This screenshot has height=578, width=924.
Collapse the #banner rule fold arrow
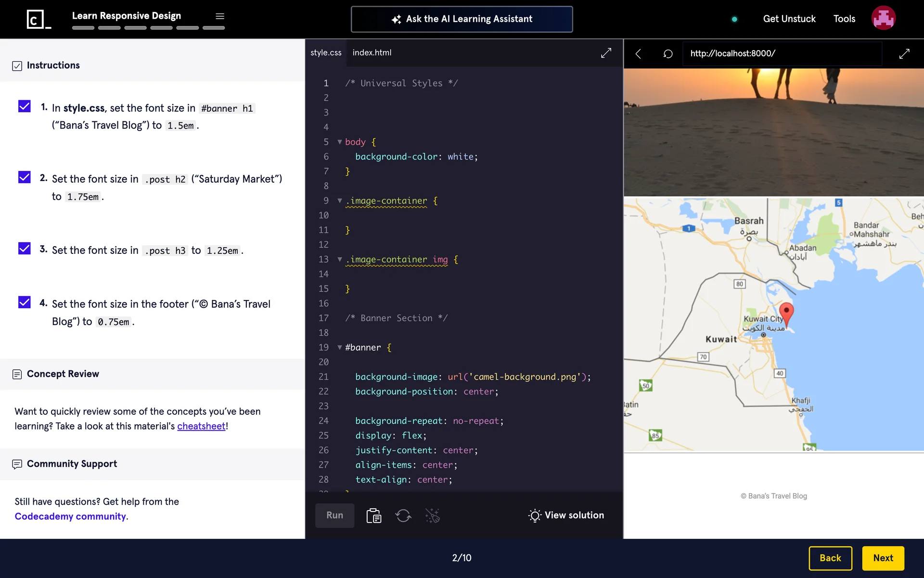point(340,347)
